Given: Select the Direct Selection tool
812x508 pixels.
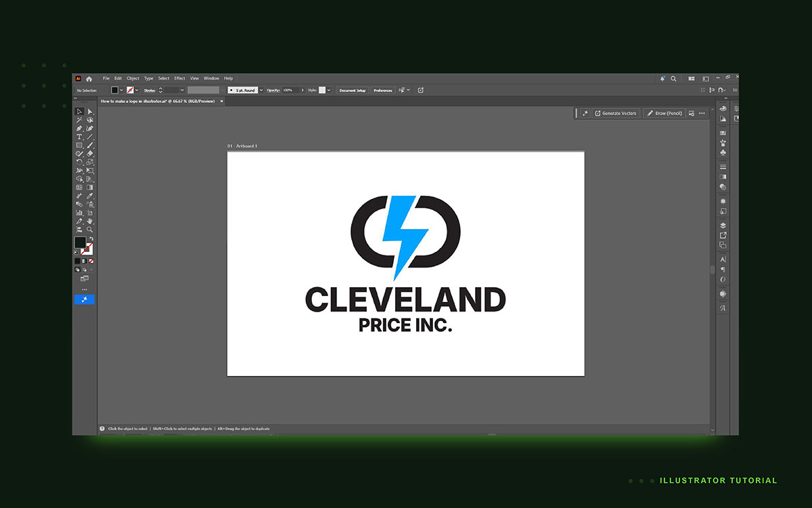Looking at the screenshot, I should pos(90,111).
